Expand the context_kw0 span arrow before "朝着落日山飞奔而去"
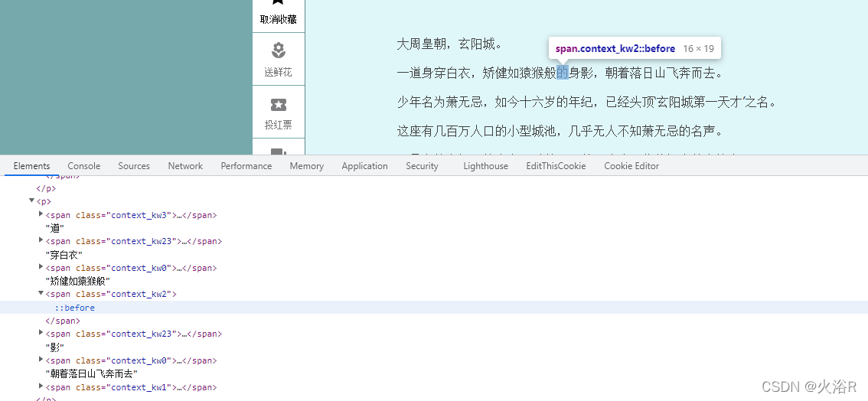The width and height of the screenshot is (868, 401). coord(41,360)
